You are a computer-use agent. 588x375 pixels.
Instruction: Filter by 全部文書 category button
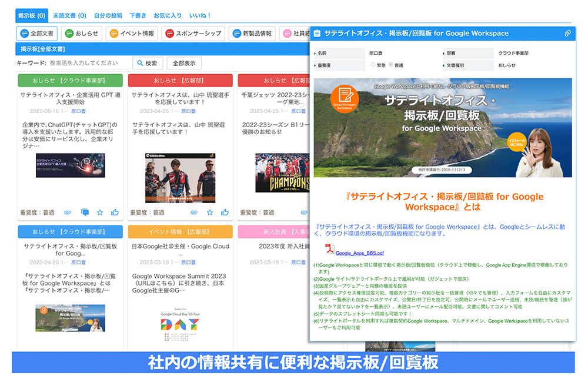pyautogui.click(x=36, y=34)
